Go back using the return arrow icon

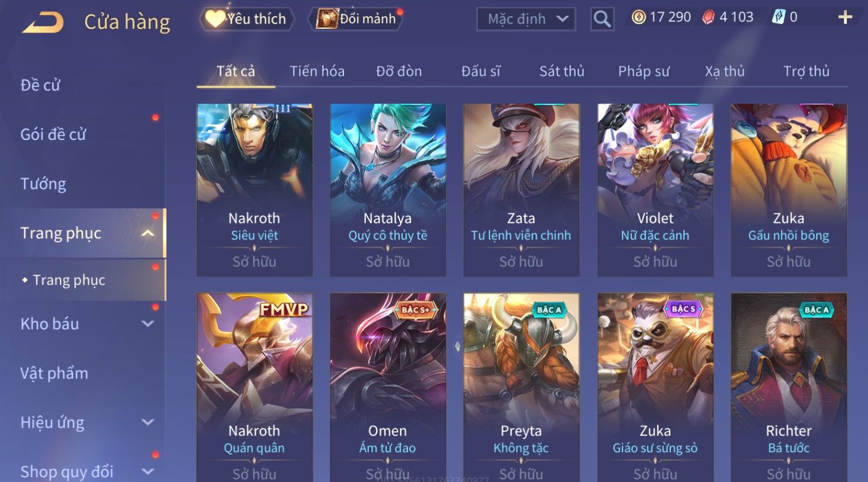point(43,22)
